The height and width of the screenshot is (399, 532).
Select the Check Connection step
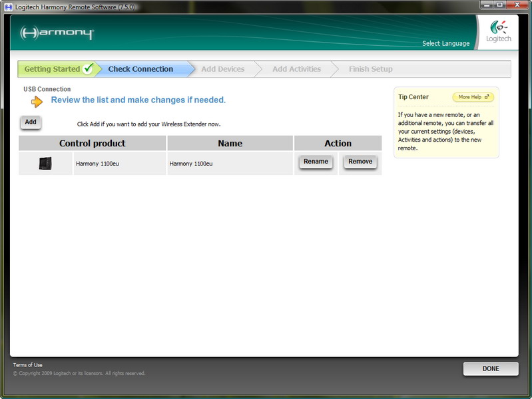(x=140, y=69)
